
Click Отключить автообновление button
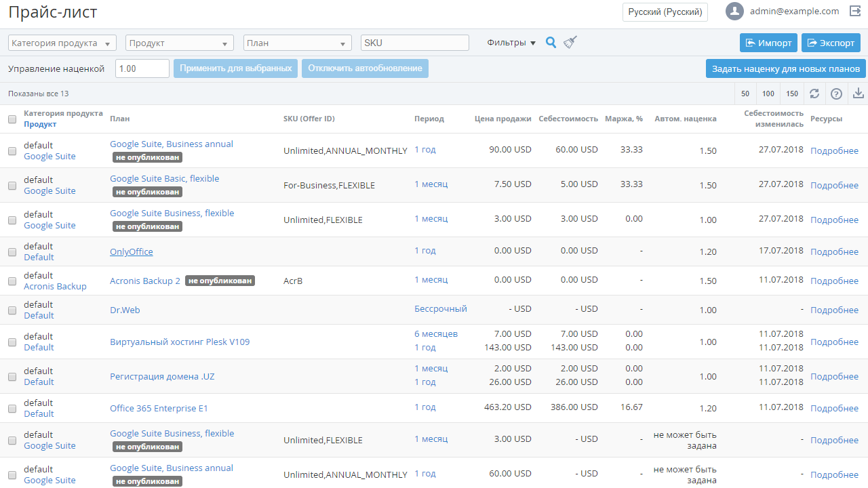365,68
